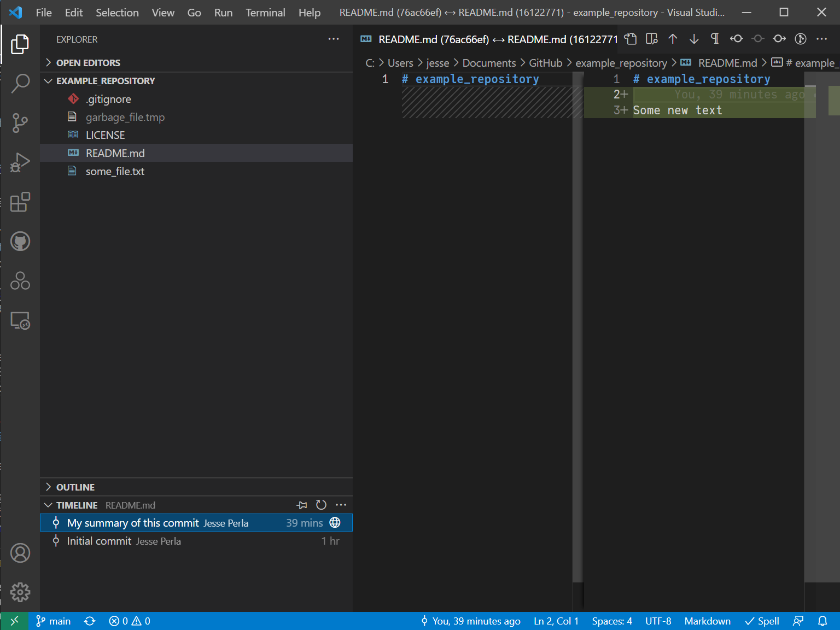840x630 pixels.
Task: Pin the current timeline
Action: point(302,505)
